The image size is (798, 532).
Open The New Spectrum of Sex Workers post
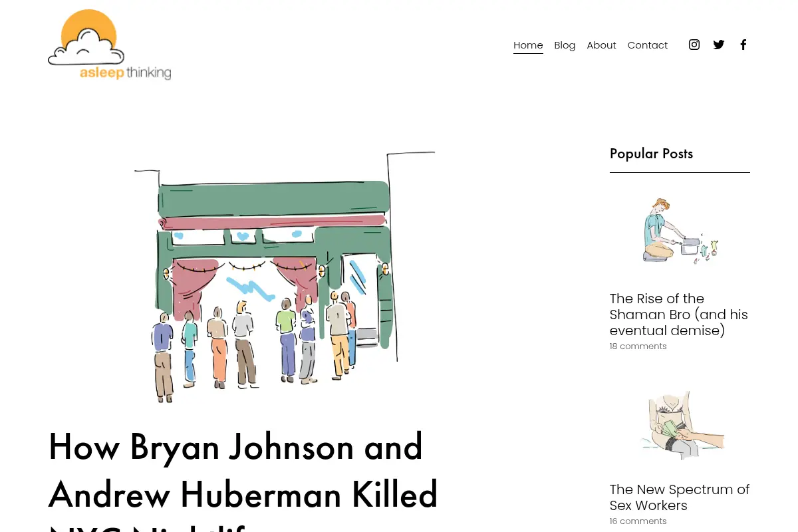coord(680,497)
